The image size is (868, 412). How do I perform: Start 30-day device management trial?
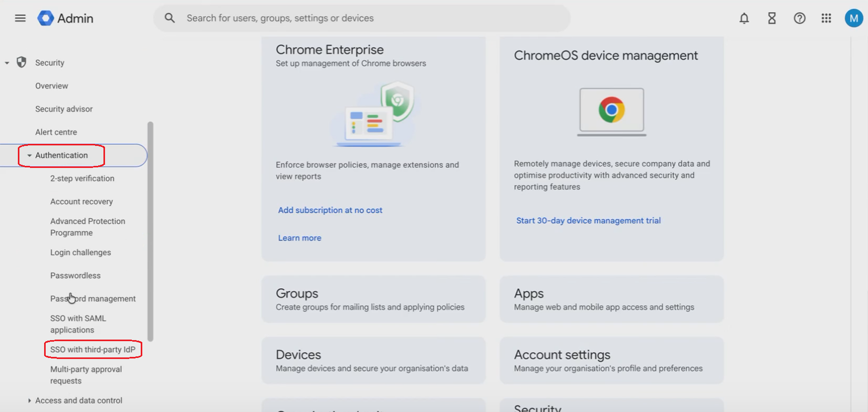click(588, 220)
